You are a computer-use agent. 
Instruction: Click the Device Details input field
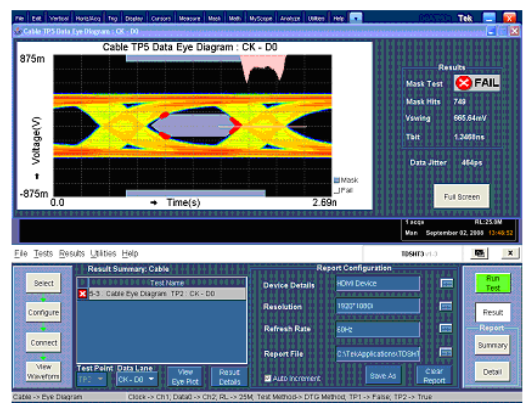(378, 283)
